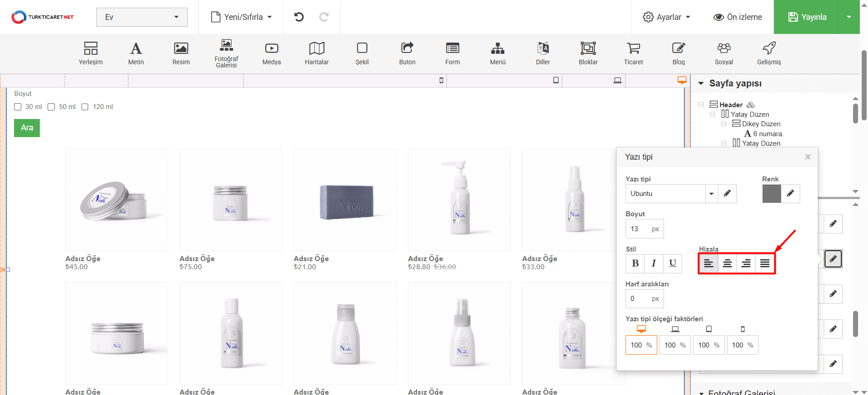The width and height of the screenshot is (868, 395).
Task: Check the 120 ml size checkbox
Action: tap(85, 107)
